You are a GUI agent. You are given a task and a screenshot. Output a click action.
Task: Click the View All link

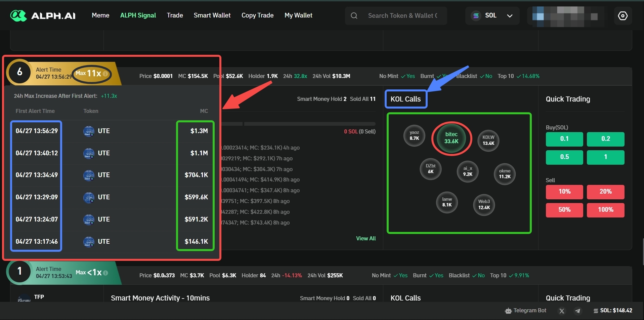pos(366,238)
